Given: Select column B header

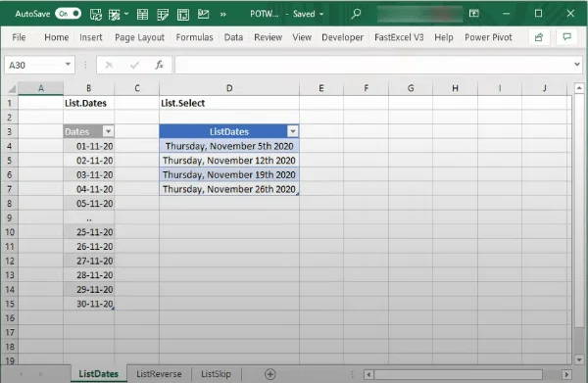Looking at the screenshot, I should (89, 88).
